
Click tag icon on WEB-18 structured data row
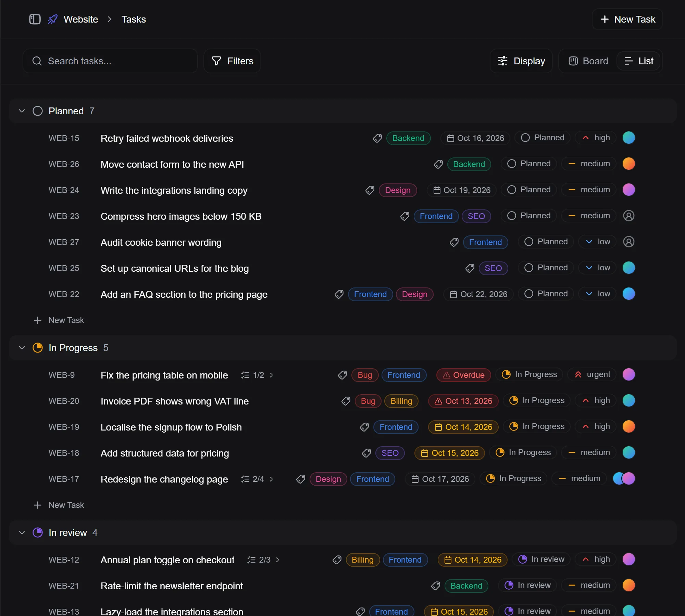click(x=366, y=453)
